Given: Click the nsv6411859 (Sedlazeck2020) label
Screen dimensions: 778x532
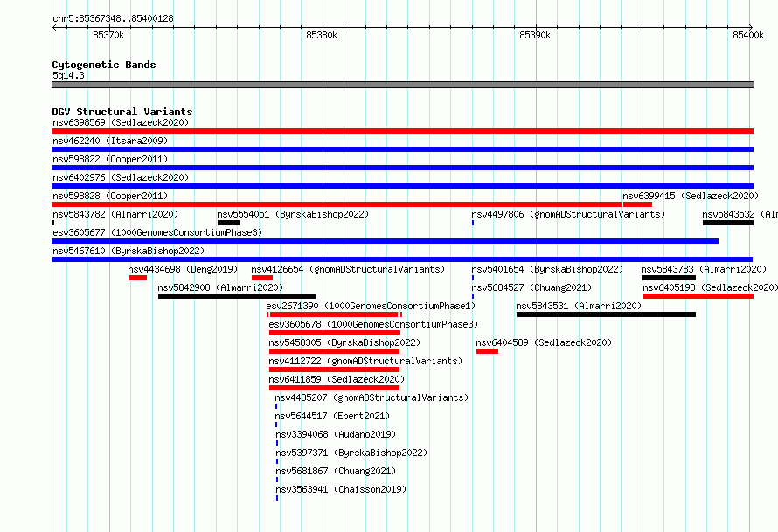Looking at the screenshot, I should pyautogui.click(x=337, y=379).
